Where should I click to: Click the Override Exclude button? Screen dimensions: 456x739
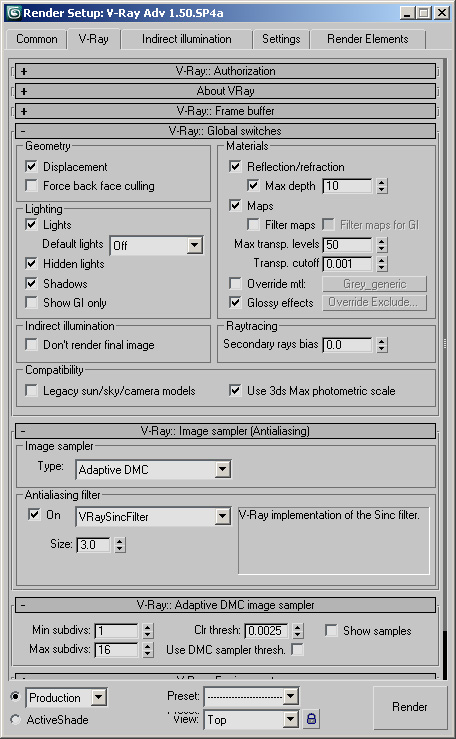375,303
